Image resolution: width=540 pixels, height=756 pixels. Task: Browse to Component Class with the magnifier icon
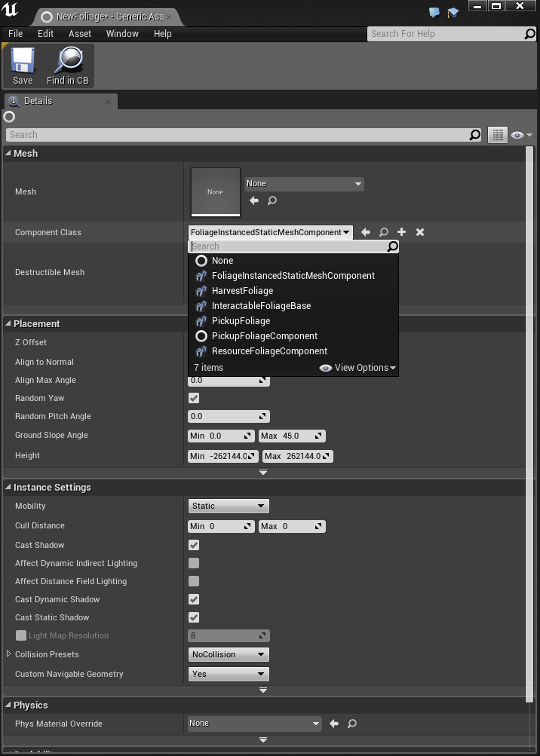384,232
